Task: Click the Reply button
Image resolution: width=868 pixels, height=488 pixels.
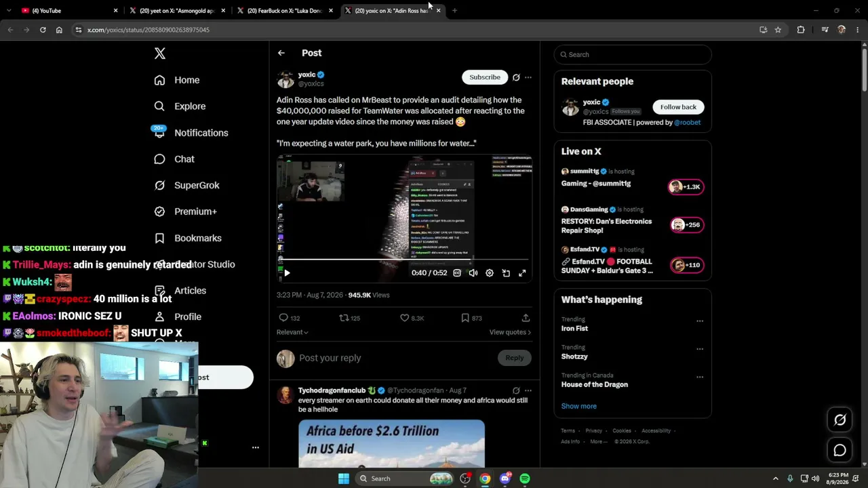Action: [x=515, y=358]
